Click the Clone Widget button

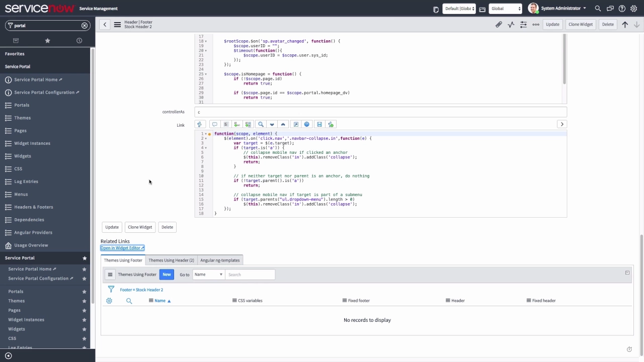(x=139, y=227)
